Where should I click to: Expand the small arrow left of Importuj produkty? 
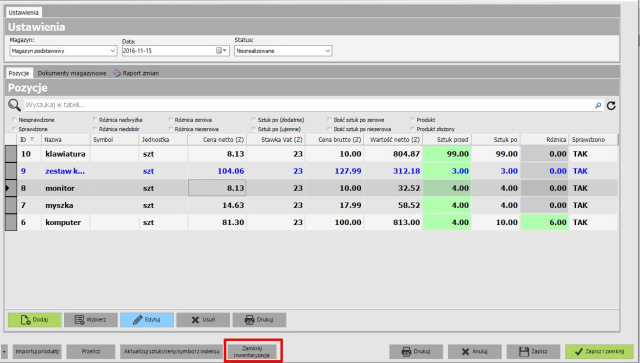coord(4,352)
